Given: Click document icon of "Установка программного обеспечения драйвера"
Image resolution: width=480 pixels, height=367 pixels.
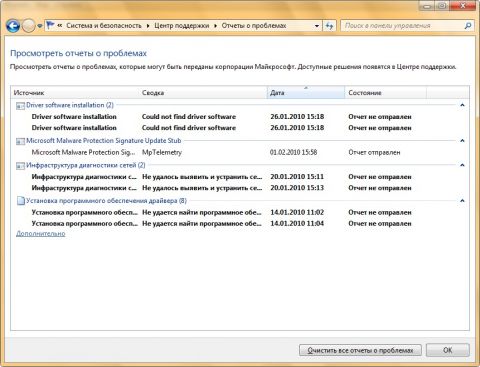Looking at the screenshot, I should [21, 201].
